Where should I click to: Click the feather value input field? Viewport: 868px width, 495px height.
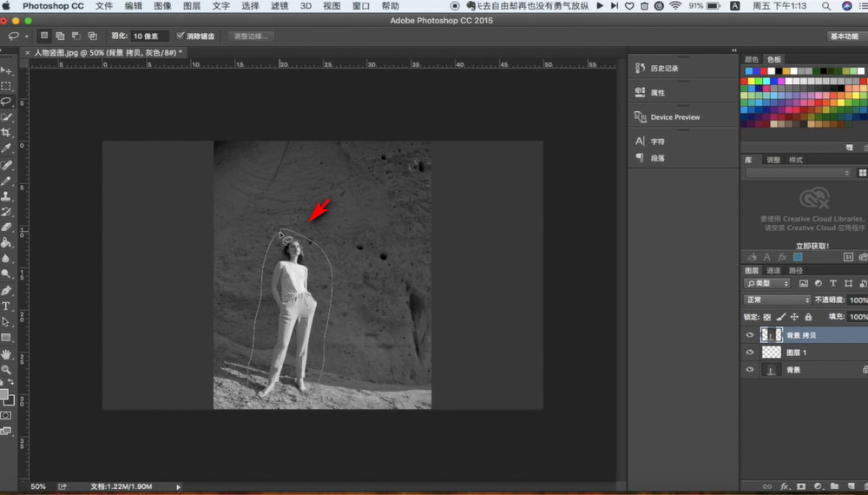click(149, 36)
